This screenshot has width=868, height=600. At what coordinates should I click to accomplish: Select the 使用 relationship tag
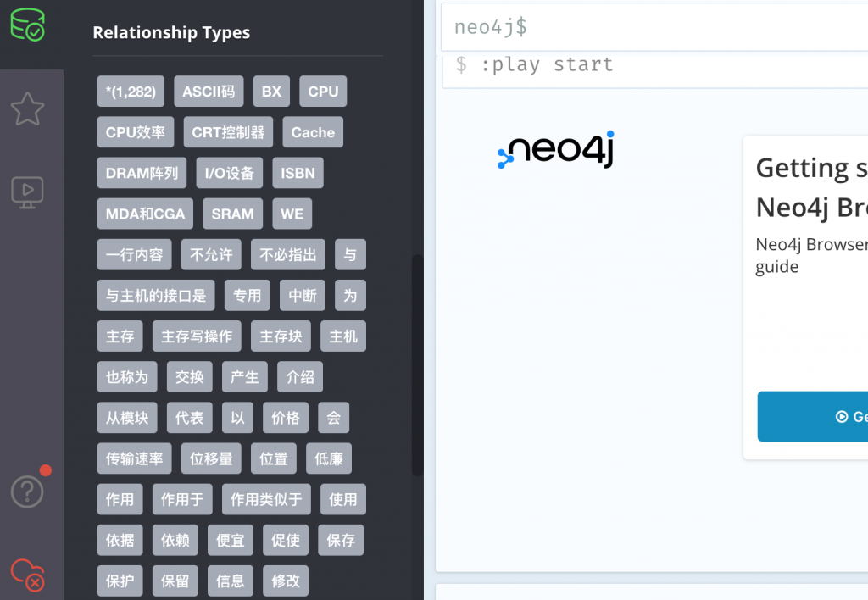(343, 499)
